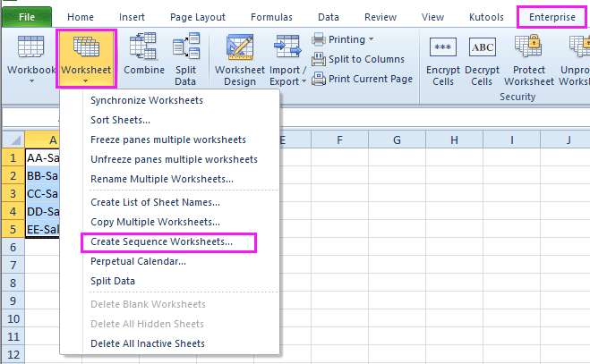Switch to the Enterprise tab
This screenshot has height=364, width=590.
coord(552,17)
